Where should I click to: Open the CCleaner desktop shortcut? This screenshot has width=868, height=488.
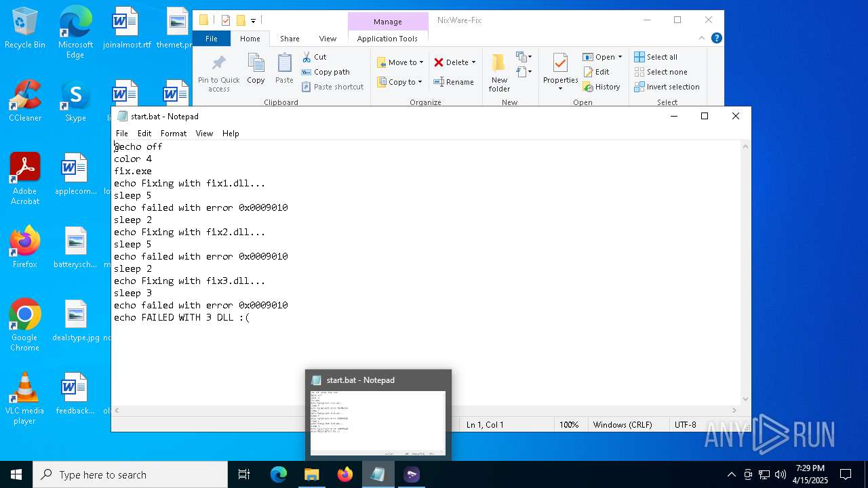[25, 102]
